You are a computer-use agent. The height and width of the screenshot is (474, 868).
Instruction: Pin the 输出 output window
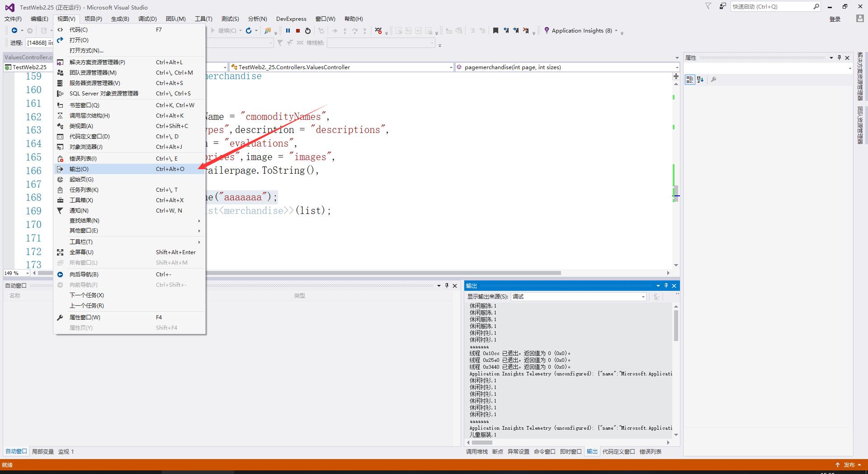pyautogui.click(x=665, y=285)
